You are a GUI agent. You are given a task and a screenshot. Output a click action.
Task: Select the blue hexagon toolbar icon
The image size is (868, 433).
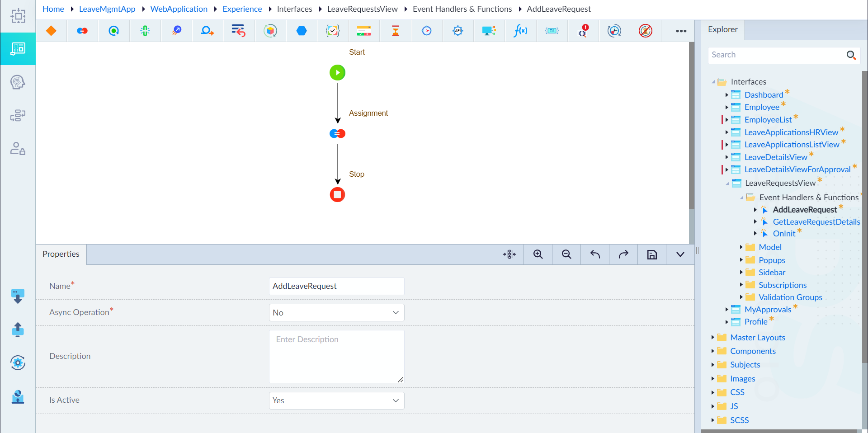[x=302, y=31]
